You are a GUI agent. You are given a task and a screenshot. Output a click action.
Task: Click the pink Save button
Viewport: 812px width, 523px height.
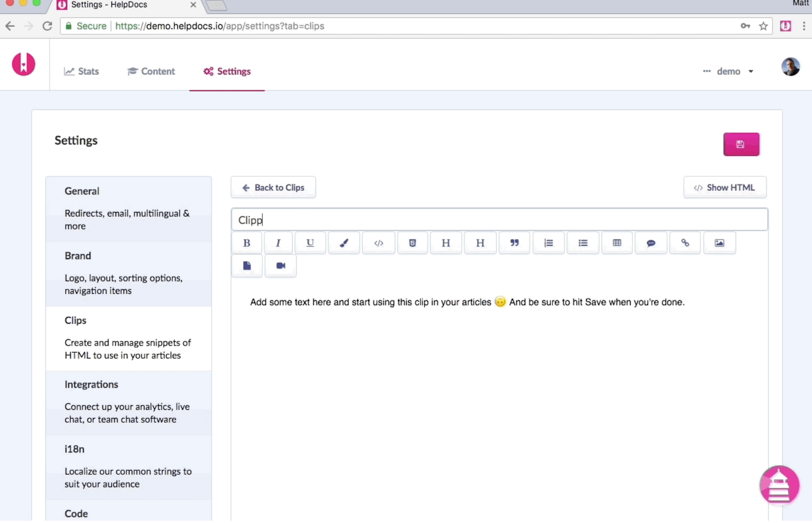[741, 144]
